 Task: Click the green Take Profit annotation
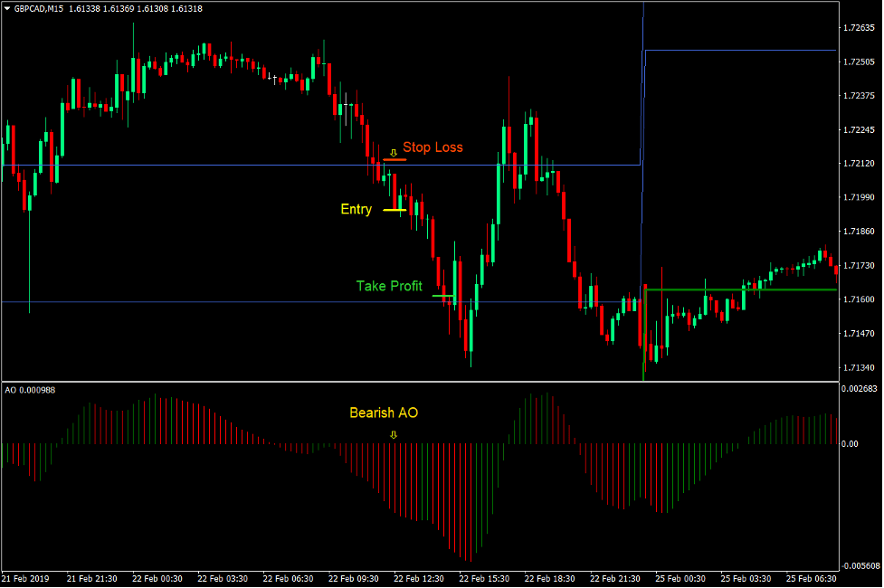(391, 286)
